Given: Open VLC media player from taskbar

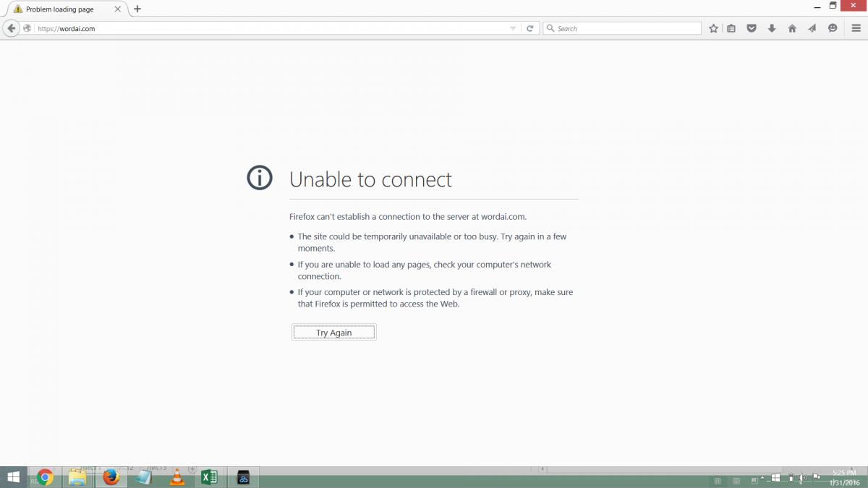Looking at the screenshot, I should tap(176, 477).
